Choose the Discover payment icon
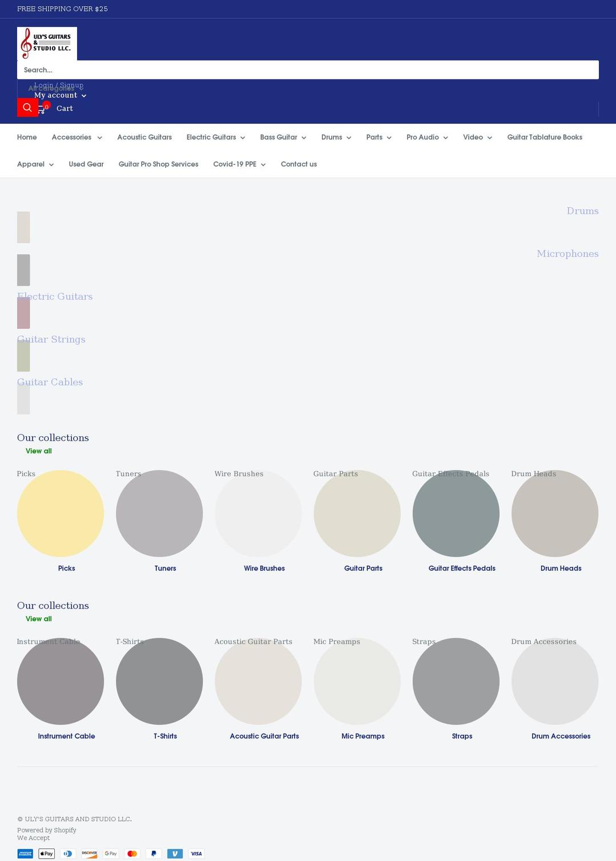Viewport: 616px width, 861px height. [89, 854]
